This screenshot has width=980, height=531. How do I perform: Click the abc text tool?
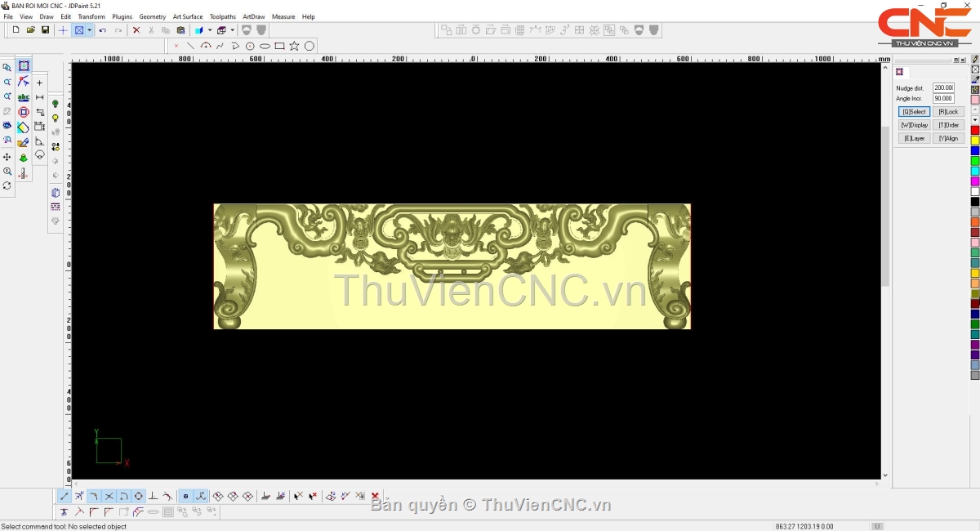coord(24,97)
